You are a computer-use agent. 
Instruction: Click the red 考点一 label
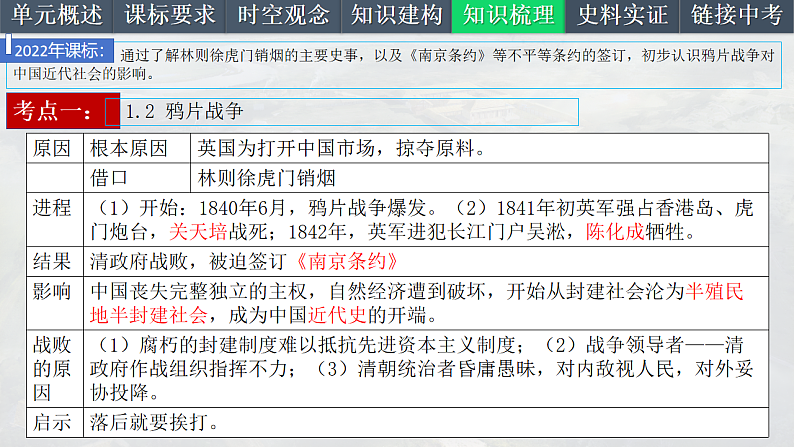[63, 111]
